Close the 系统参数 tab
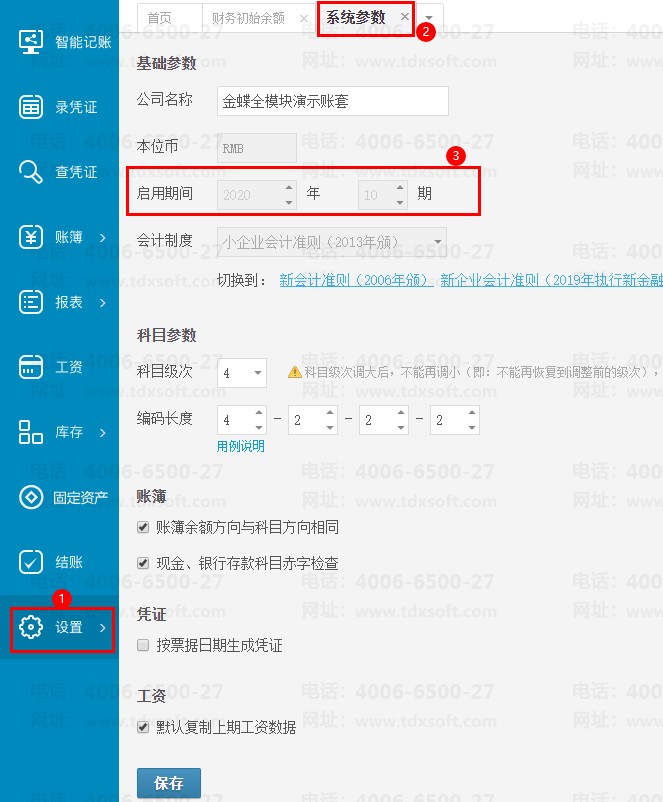The image size is (663, 802). click(x=404, y=17)
